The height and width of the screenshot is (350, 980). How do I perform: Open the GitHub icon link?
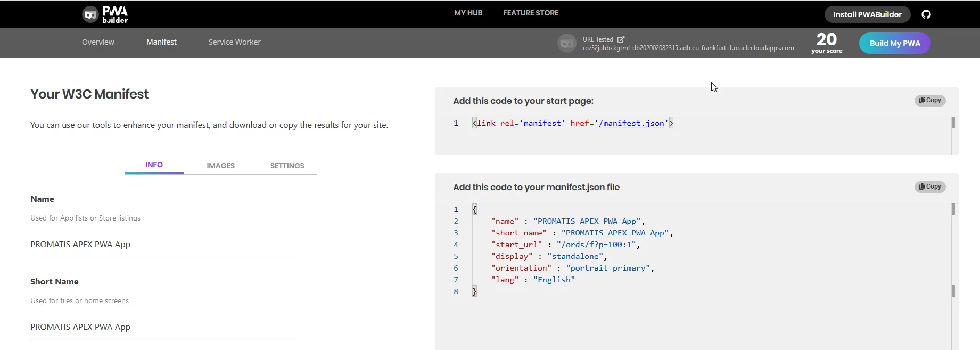point(926,14)
